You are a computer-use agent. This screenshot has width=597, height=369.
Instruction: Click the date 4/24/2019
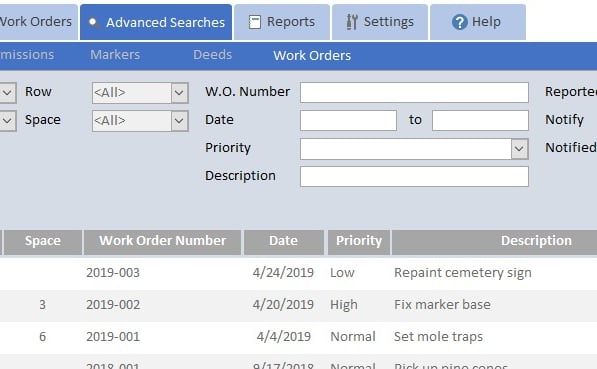(283, 273)
